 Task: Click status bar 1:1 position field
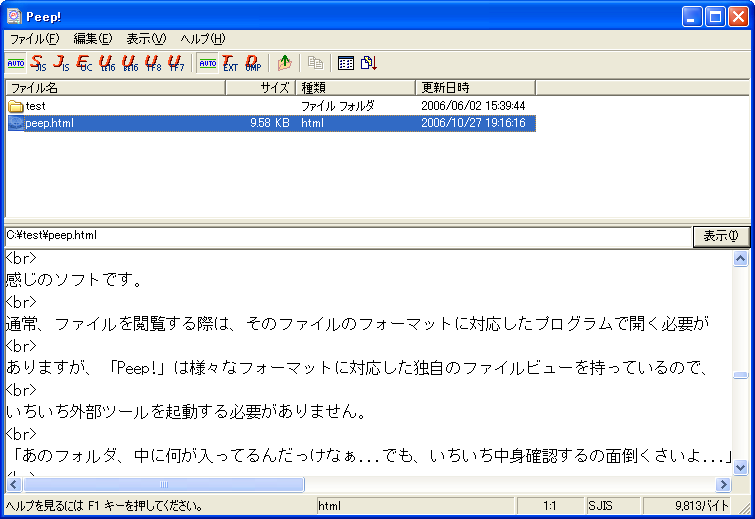[549, 506]
